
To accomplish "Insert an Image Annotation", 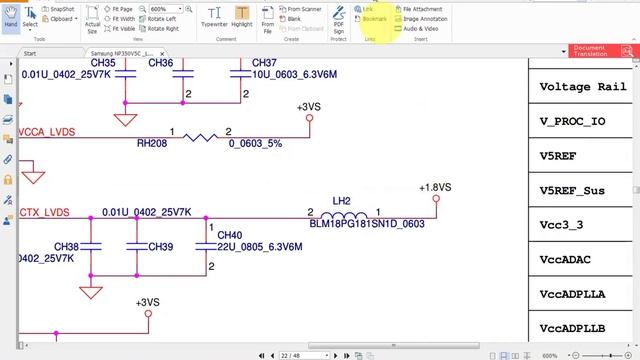I will tap(421, 19).
